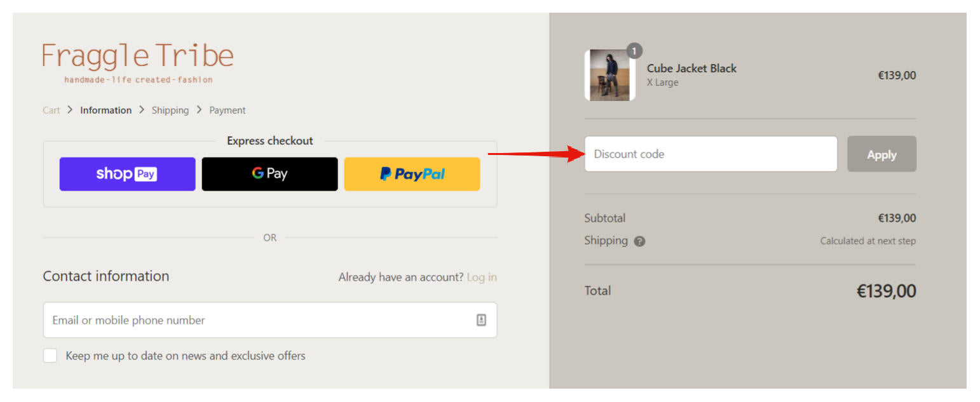Image resolution: width=980 pixels, height=402 pixels.
Task: Pay with Google Pay express button
Action: [x=269, y=174]
